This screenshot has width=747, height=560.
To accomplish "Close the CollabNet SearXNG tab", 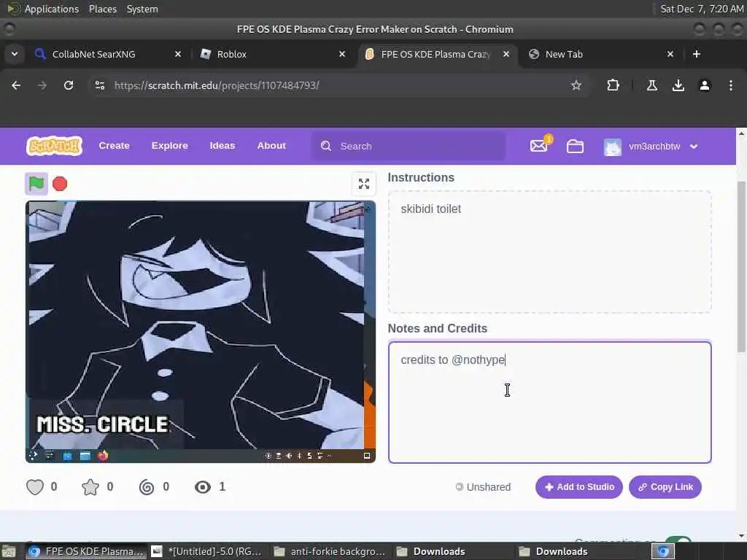I will (178, 54).
